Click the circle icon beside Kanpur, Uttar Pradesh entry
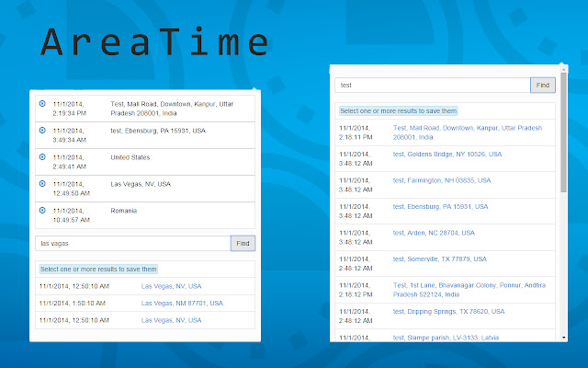The height and width of the screenshot is (368, 588). click(x=42, y=103)
